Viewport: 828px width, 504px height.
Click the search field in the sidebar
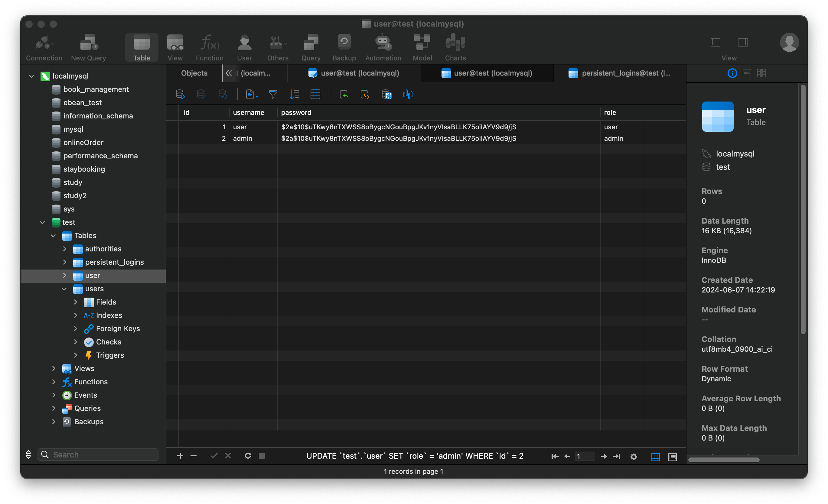(x=98, y=454)
